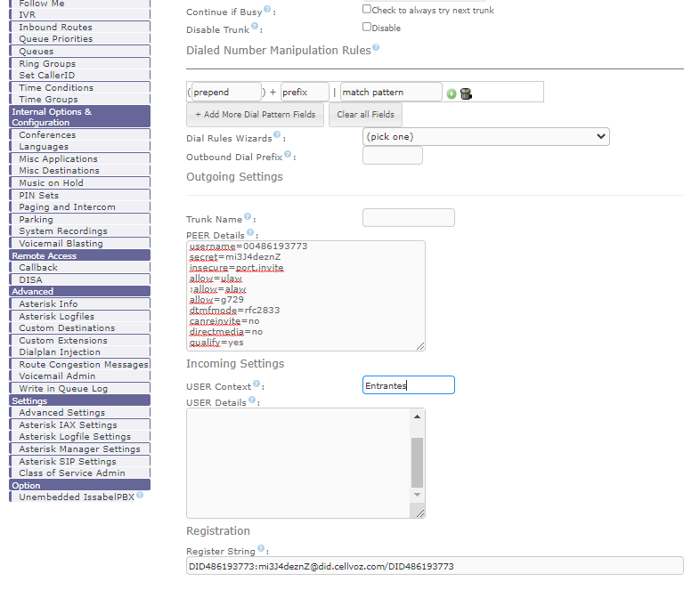This screenshot has width=700, height=590.
Task: Show help icon beside Dial Rules Wizards
Action: pyautogui.click(x=277, y=134)
